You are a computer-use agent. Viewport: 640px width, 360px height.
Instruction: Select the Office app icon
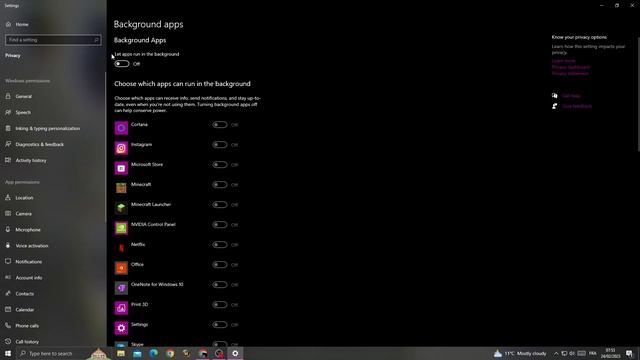(121, 268)
